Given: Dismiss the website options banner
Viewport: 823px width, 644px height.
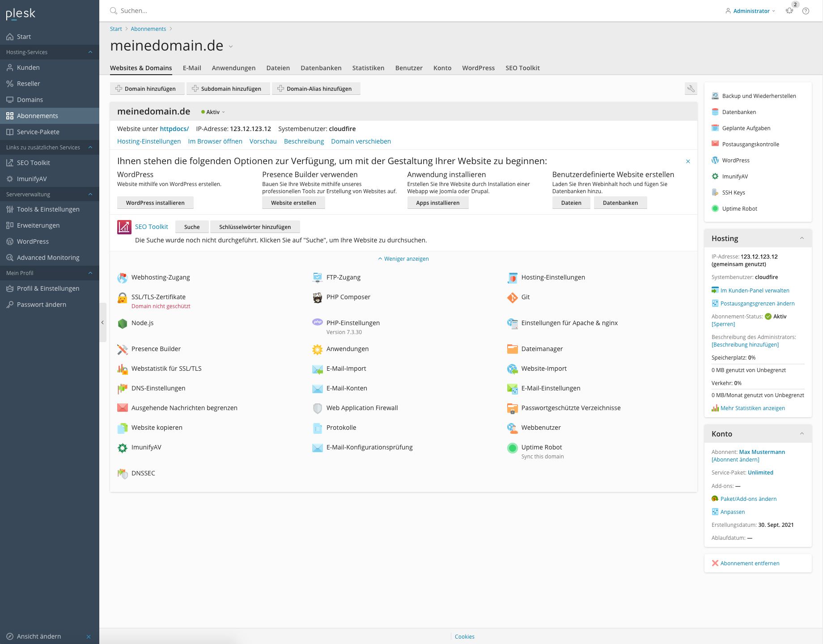Looking at the screenshot, I should pos(688,161).
